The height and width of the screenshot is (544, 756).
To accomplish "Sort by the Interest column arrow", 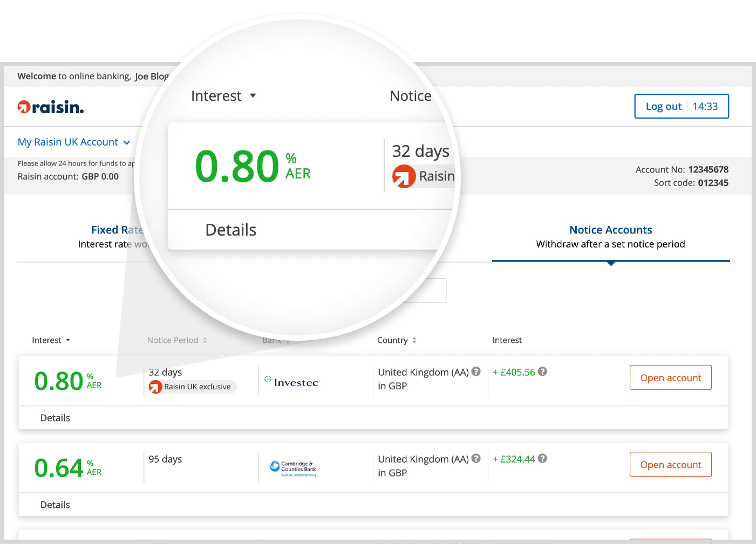I will (68, 340).
